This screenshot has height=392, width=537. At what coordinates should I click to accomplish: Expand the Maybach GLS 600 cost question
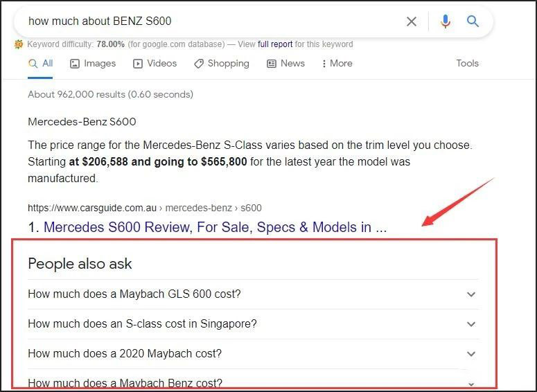(134, 294)
